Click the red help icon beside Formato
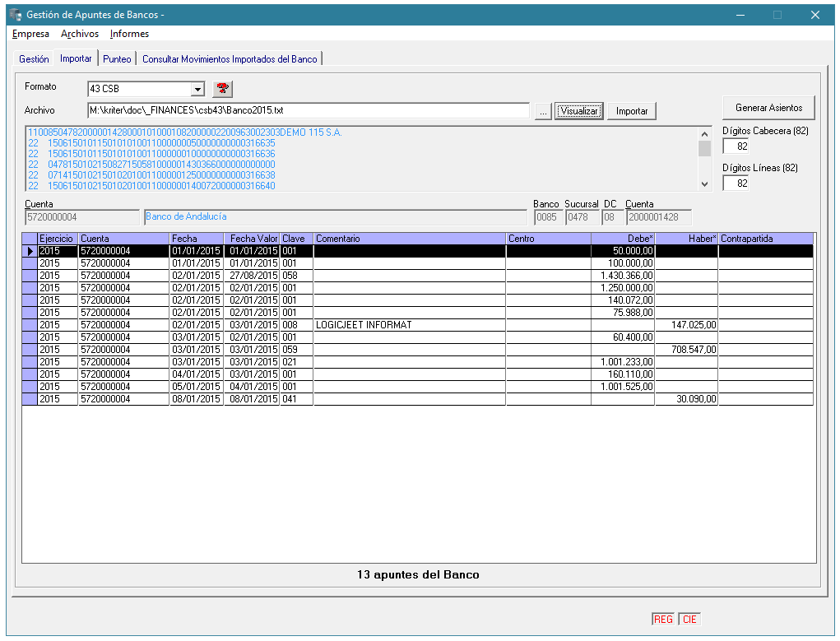The width and height of the screenshot is (840, 641). point(222,88)
